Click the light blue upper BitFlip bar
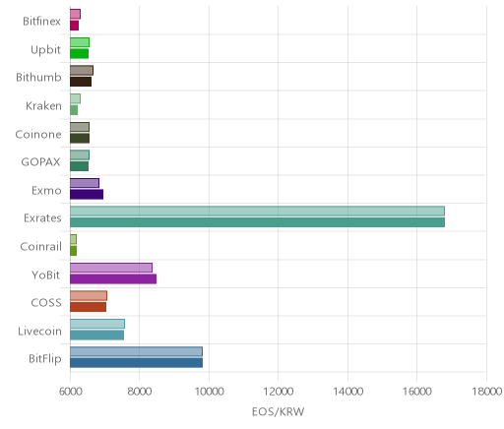 [136, 351]
